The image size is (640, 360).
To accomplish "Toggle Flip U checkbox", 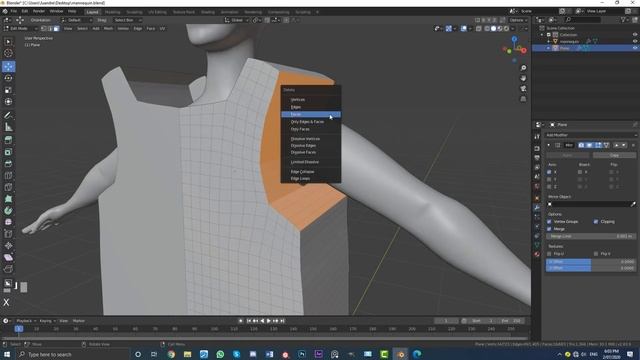I will tap(549, 254).
